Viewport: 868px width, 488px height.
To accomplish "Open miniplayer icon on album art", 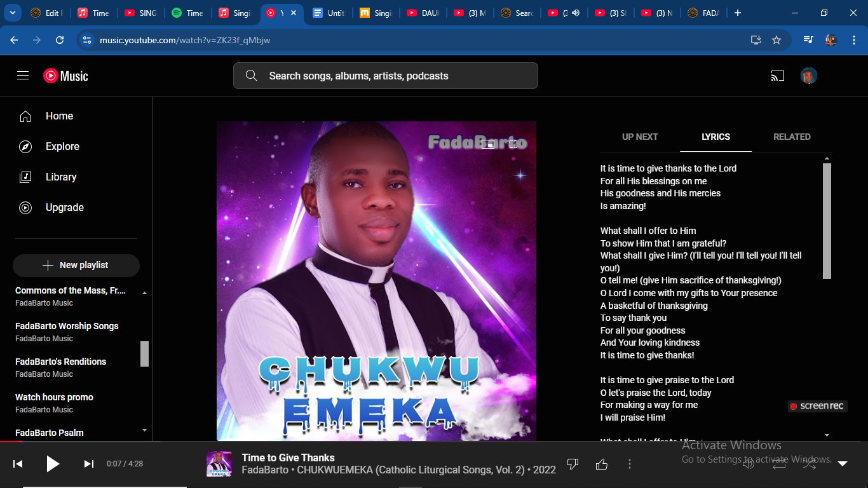I will coord(488,144).
